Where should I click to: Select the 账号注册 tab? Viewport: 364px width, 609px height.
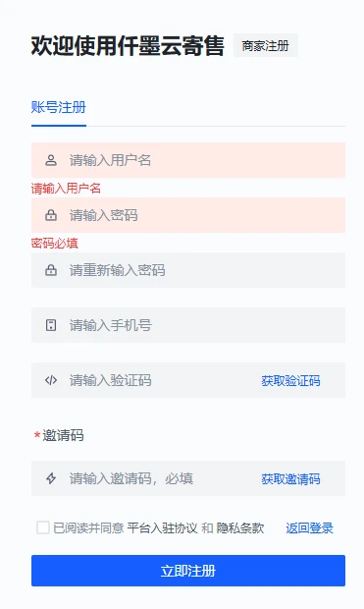(x=59, y=107)
